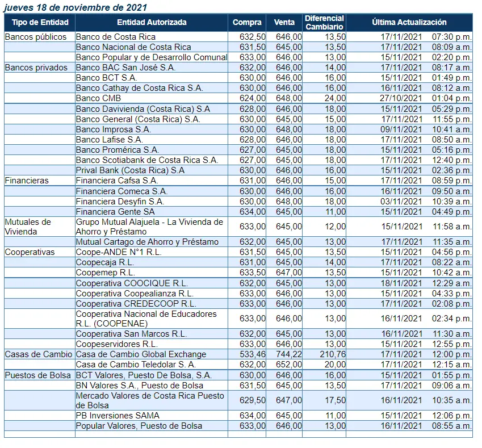Viewport: 482px width, 448px height.
Task: Click 'Banco Popular y de Desarrollo Comunal'
Action: pyautogui.click(x=152, y=57)
